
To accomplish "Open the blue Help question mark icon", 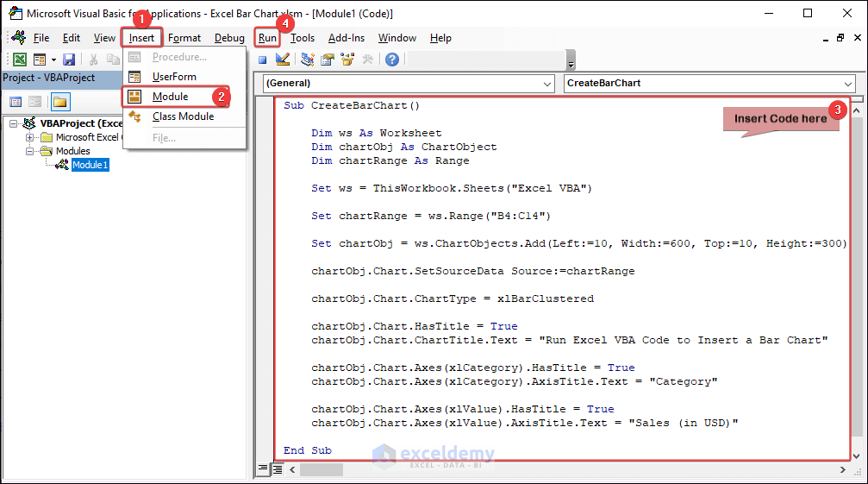I will coord(392,60).
